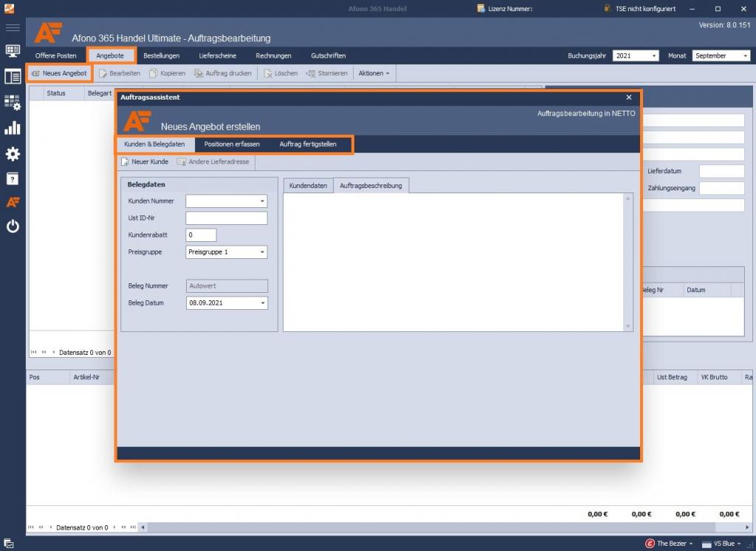Click the Lieferdatum field in background window
Viewport: 756px width, 551px height.
pos(722,171)
